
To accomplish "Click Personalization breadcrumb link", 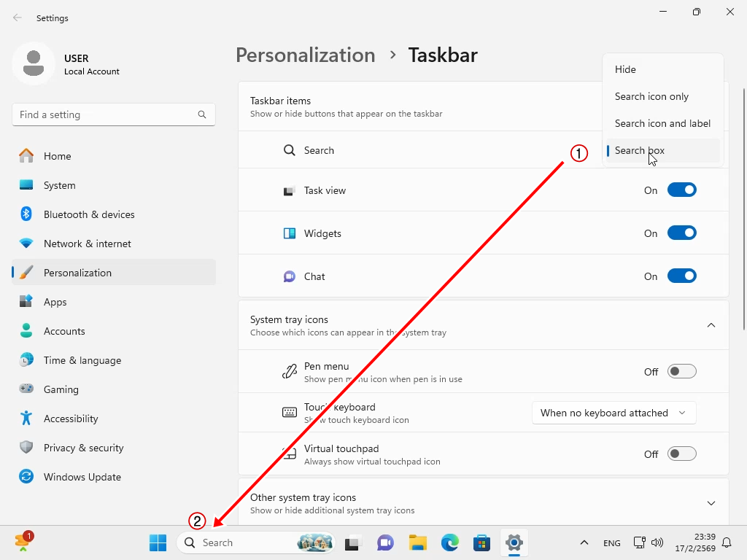I will 305,55.
